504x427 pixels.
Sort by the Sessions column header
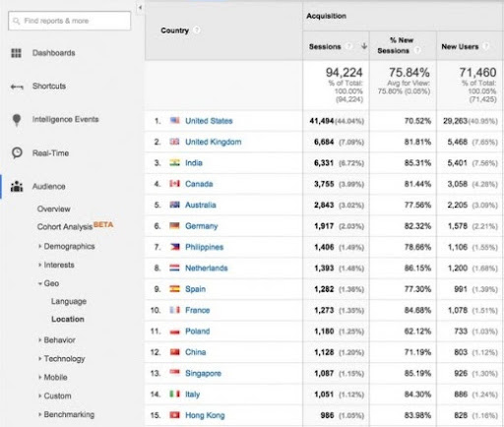pyautogui.click(x=325, y=46)
